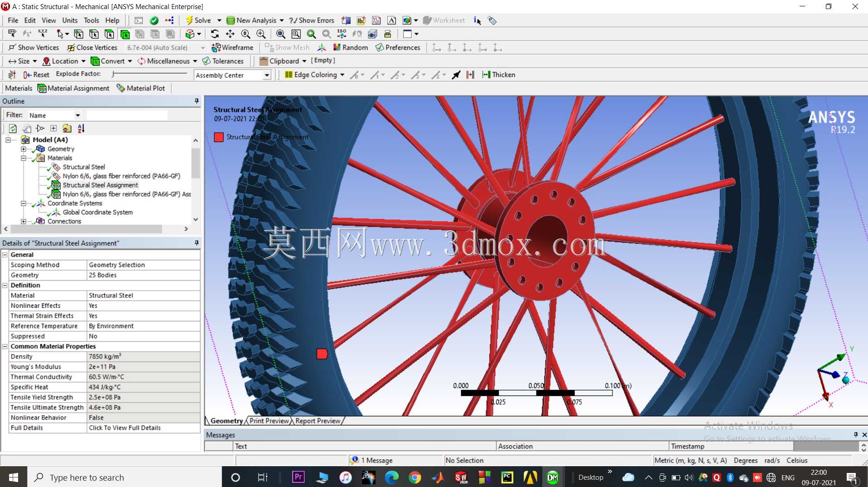Viewport: 868px width, 487px height.
Task: Pin the Outline panel
Action: click(x=197, y=101)
